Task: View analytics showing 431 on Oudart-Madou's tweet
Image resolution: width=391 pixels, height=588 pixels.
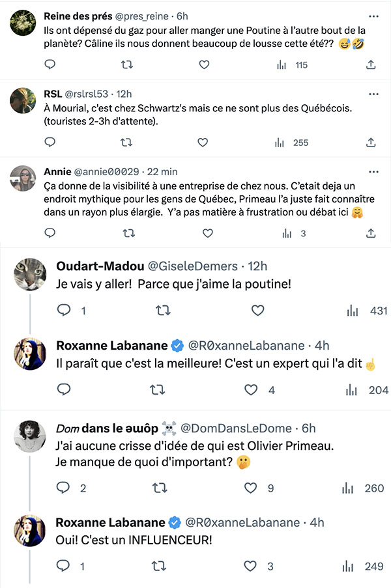Action: pos(367,311)
